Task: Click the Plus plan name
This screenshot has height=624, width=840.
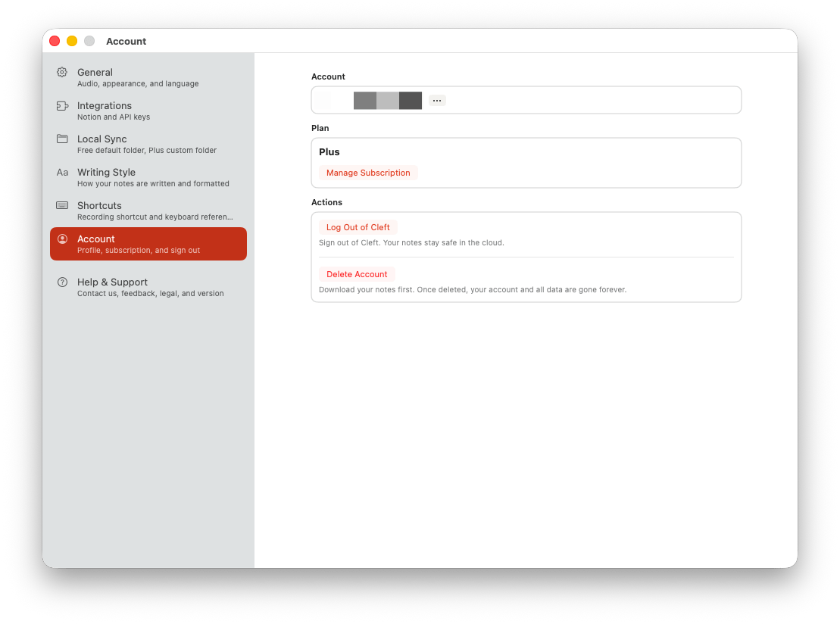Action: [x=329, y=151]
